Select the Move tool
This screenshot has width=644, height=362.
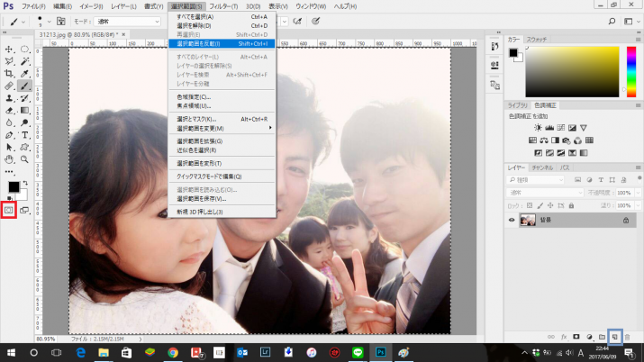9,49
